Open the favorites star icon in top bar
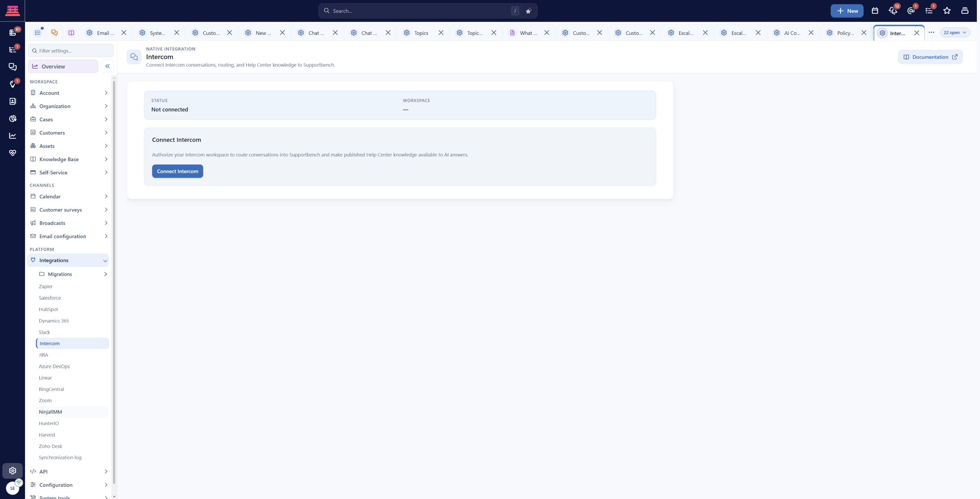 tap(947, 11)
